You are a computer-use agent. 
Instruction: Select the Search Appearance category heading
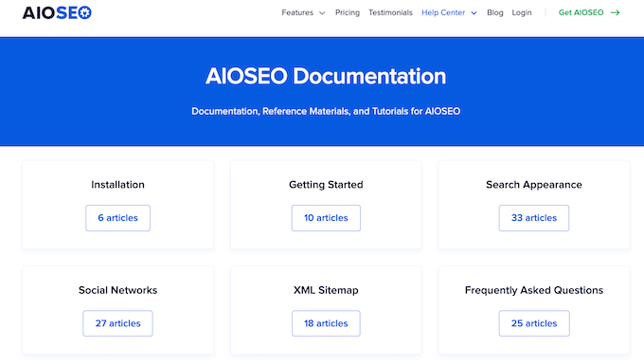coord(534,185)
